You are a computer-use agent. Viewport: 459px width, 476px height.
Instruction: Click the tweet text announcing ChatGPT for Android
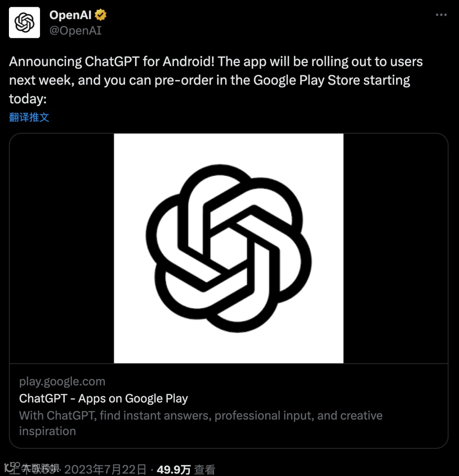point(215,62)
